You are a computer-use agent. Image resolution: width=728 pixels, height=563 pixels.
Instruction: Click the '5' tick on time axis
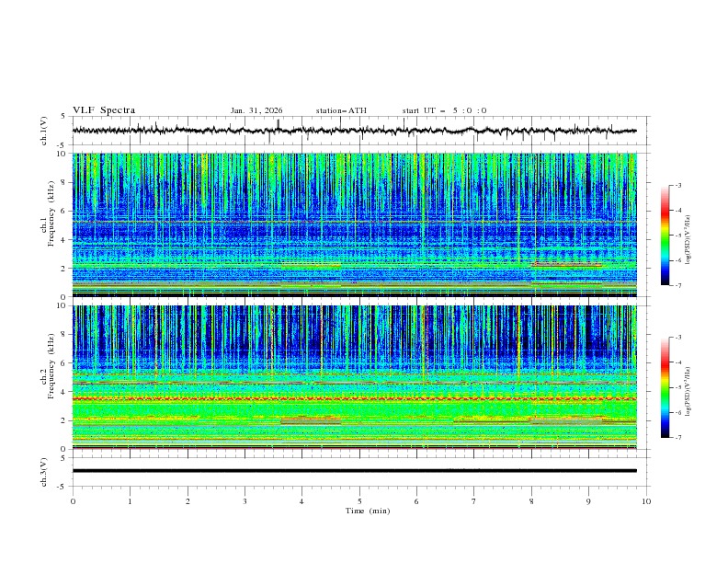pyautogui.click(x=359, y=501)
